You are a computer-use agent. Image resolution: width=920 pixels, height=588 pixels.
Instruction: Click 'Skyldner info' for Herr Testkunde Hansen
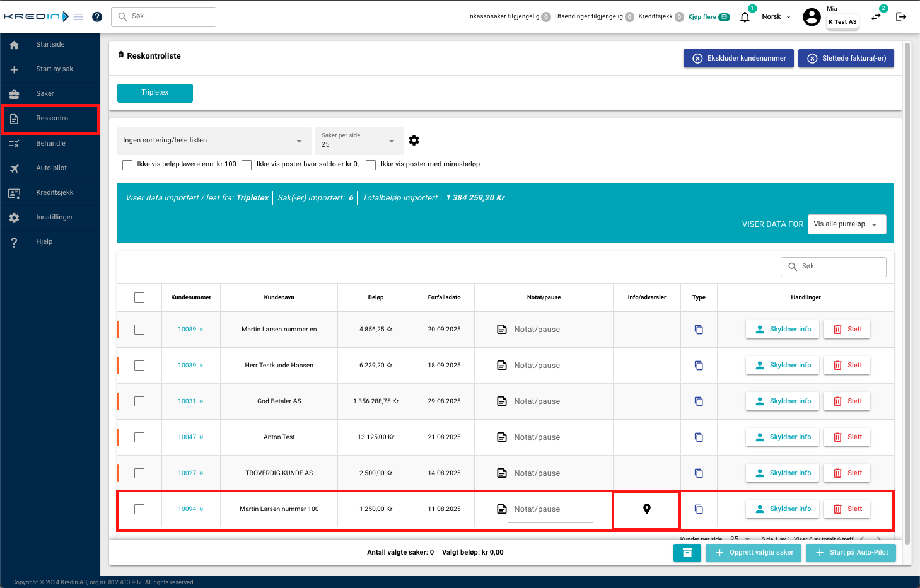(783, 366)
